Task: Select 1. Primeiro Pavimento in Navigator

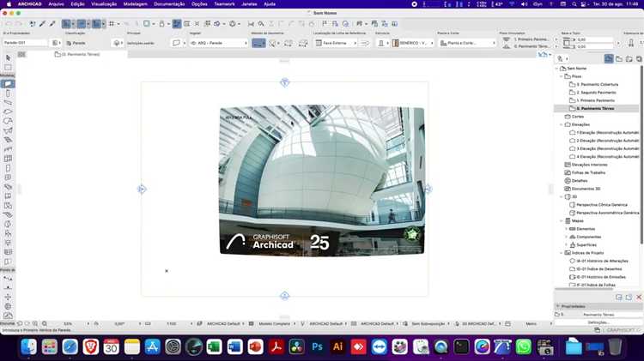Action: point(596,100)
